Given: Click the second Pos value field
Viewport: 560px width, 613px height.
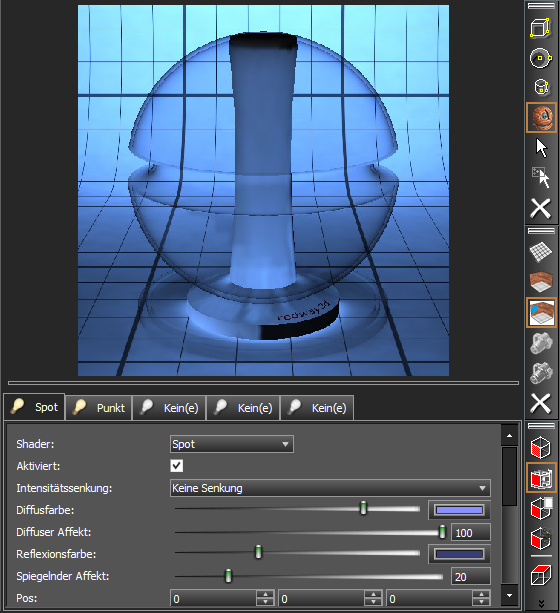Looking at the screenshot, I should coord(321,599).
